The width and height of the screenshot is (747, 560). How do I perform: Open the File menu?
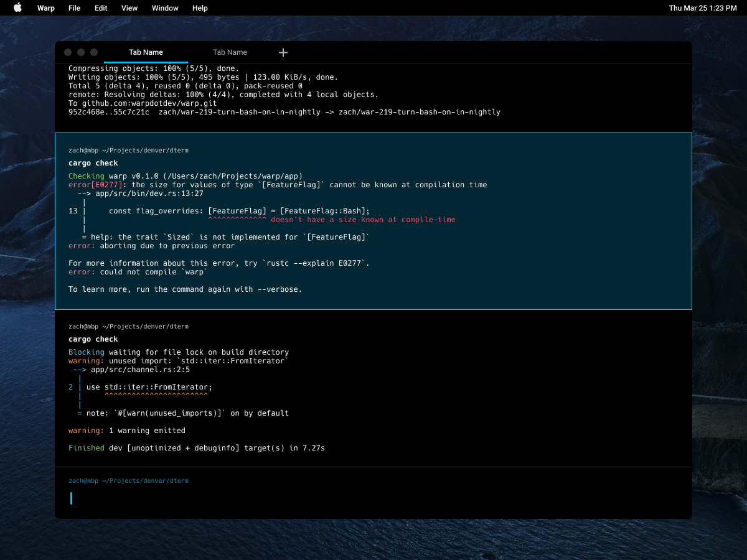coord(74,7)
